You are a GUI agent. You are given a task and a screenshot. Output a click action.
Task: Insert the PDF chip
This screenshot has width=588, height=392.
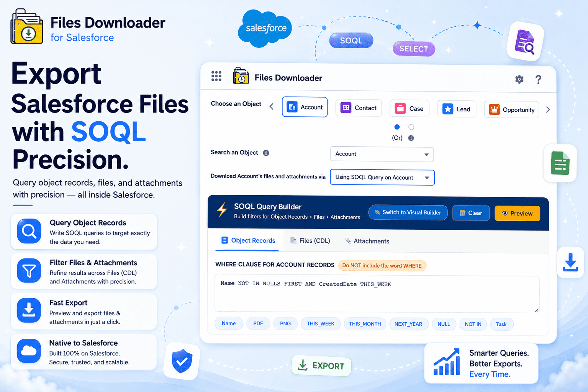click(x=258, y=323)
